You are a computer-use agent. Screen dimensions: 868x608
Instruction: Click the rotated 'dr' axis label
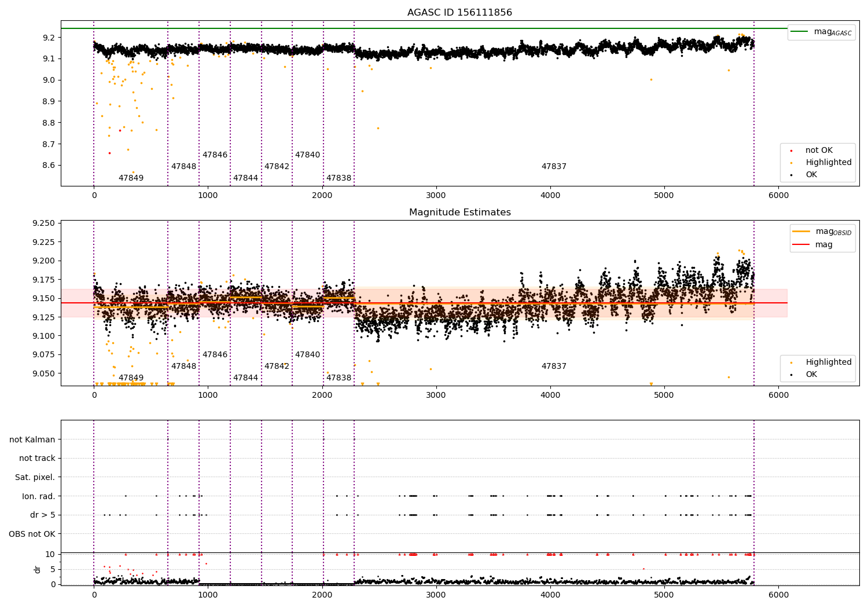pyautogui.click(x=38, y=569)
